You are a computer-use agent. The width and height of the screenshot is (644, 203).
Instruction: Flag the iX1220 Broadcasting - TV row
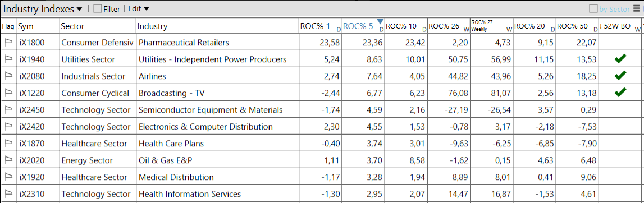coord(8,93)
